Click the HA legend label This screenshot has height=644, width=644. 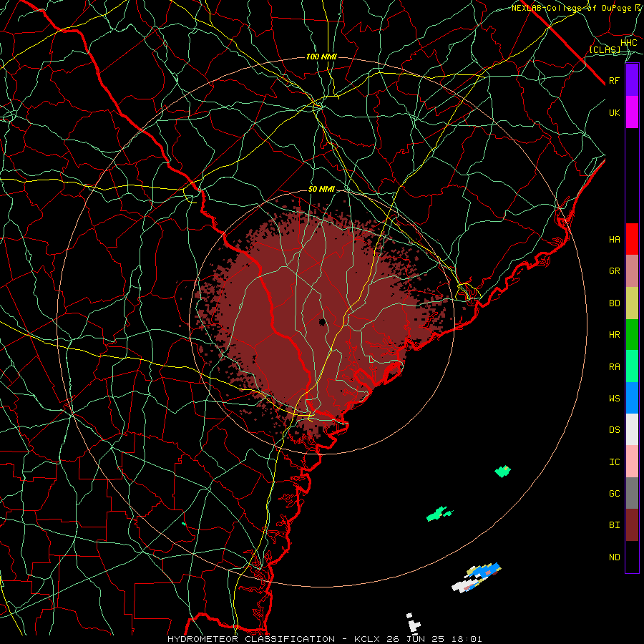615,240
